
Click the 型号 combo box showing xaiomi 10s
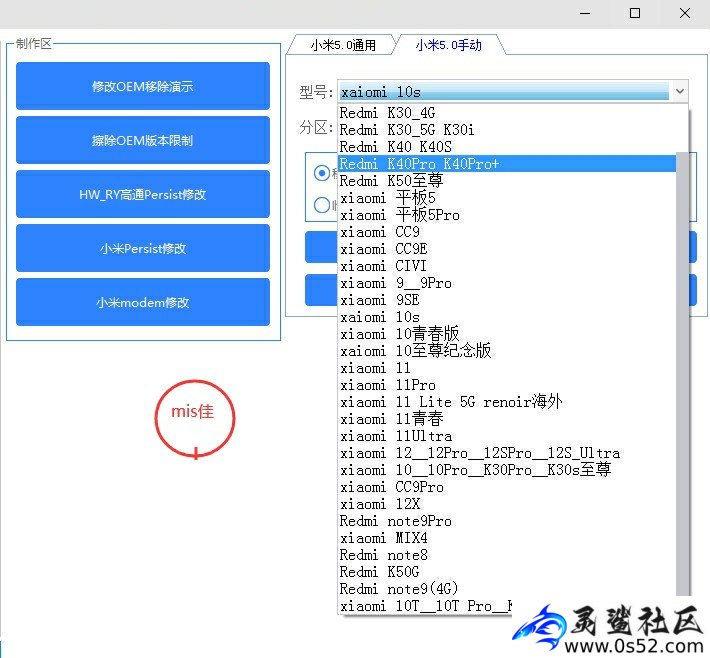(x=513, y=91)
